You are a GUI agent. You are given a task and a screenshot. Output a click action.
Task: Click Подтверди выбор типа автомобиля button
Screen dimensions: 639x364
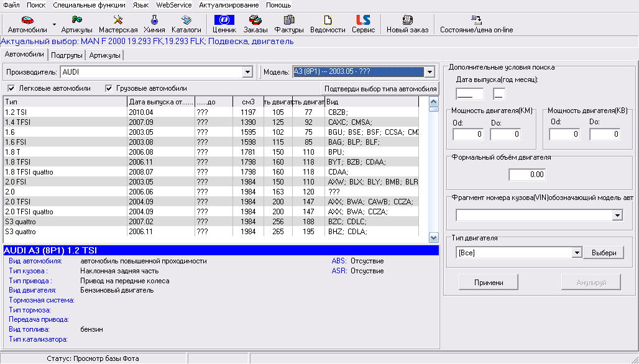pos(380,89)
